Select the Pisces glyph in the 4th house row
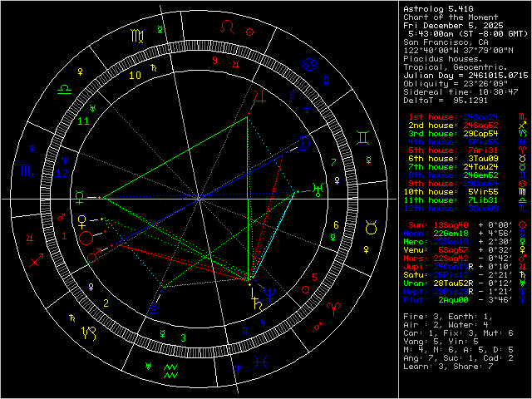The width and height of the screenshot is (532, 399). [x=523, y=142]
